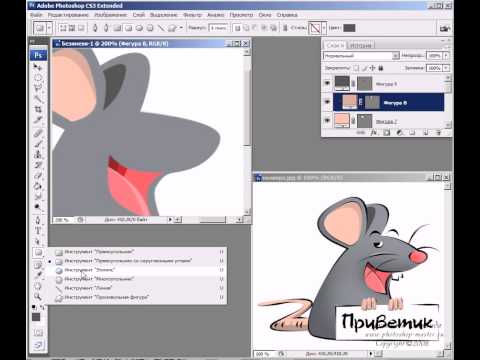Choose the Polygon tool from the flyout

pos(137,279)
